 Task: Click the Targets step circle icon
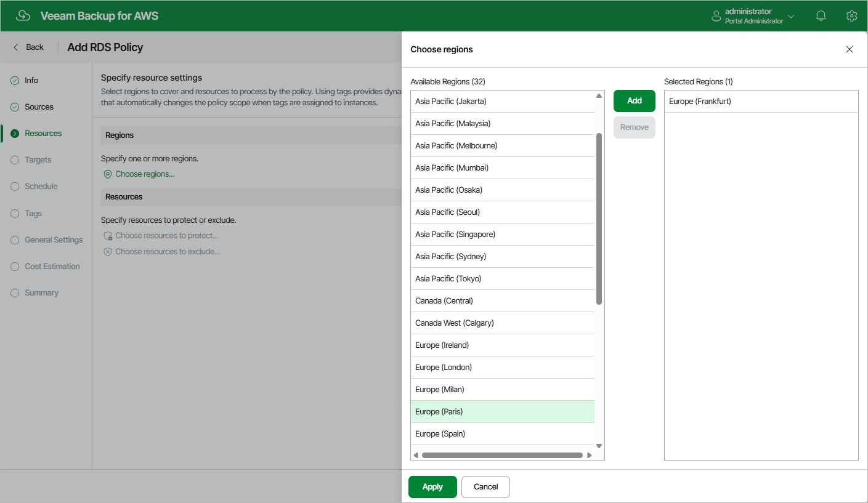pos(15,160)
